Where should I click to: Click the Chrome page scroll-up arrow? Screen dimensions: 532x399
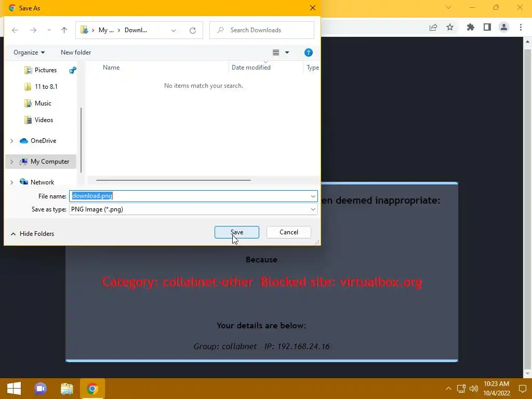click(x=527, y=42)
